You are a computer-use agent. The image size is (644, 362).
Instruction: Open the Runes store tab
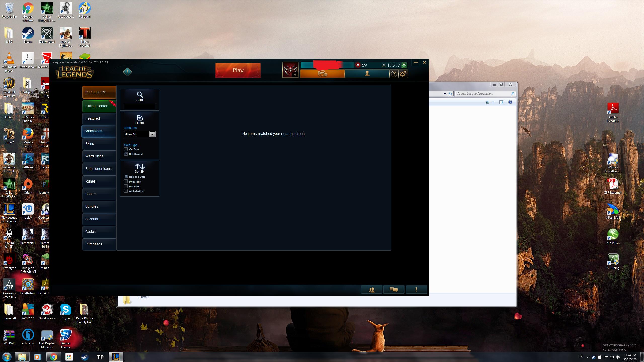click(99, 181)
